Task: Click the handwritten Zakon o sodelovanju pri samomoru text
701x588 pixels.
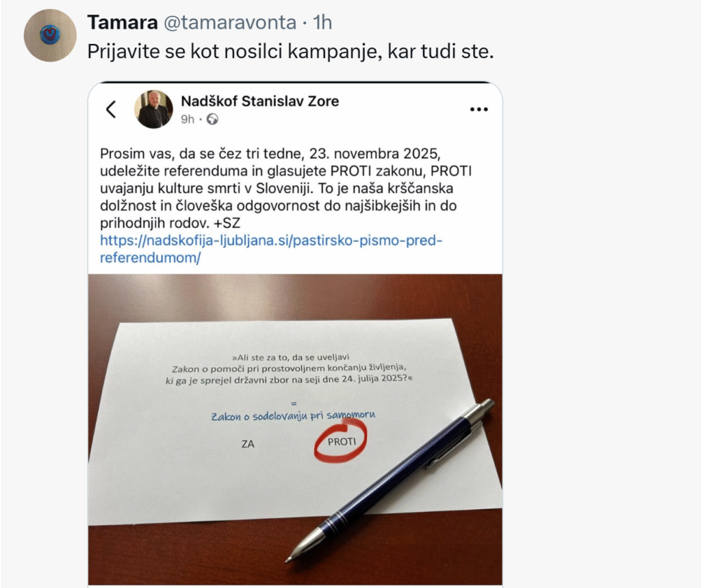Action: coord(293,416)
